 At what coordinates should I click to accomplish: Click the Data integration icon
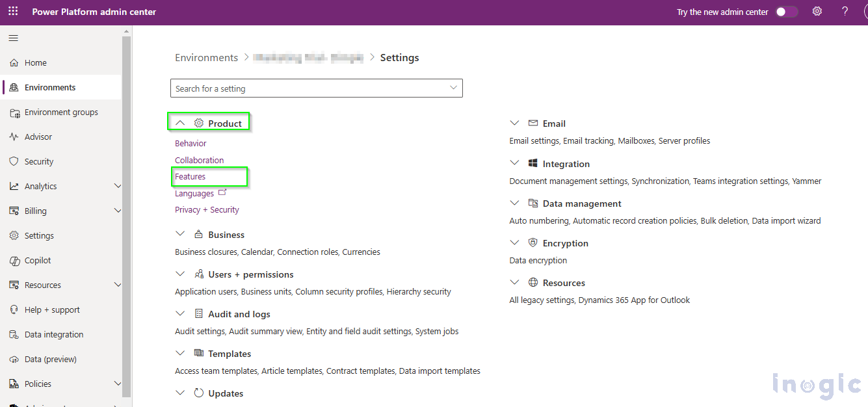point(14,335)
